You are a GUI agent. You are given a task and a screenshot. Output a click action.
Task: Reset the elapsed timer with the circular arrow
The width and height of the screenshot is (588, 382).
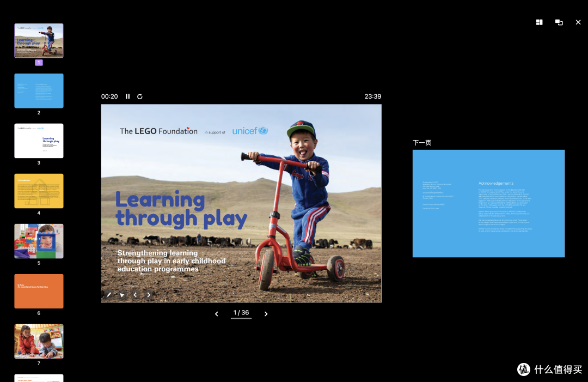click(140, 96)
